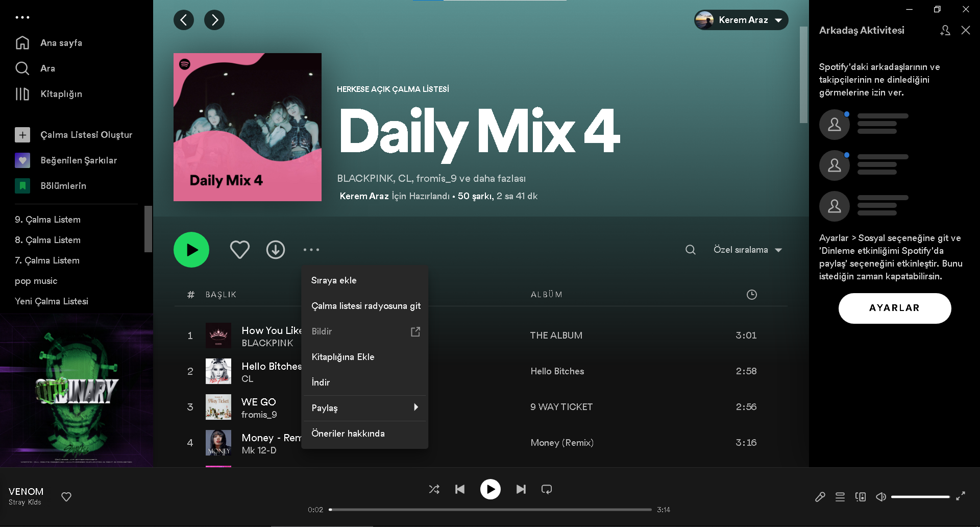This screenshot has height=527, width=980.
Task: Open the pop music playlist
Action: pos(36,281)
